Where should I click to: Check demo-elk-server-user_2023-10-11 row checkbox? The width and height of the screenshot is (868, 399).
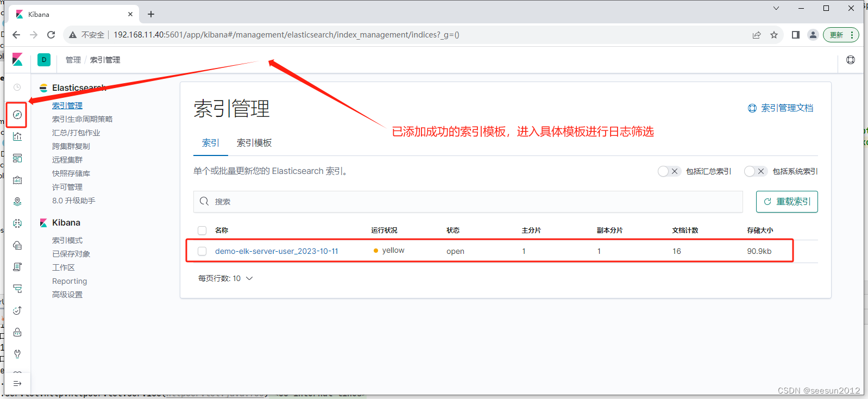tap(202, 251)
